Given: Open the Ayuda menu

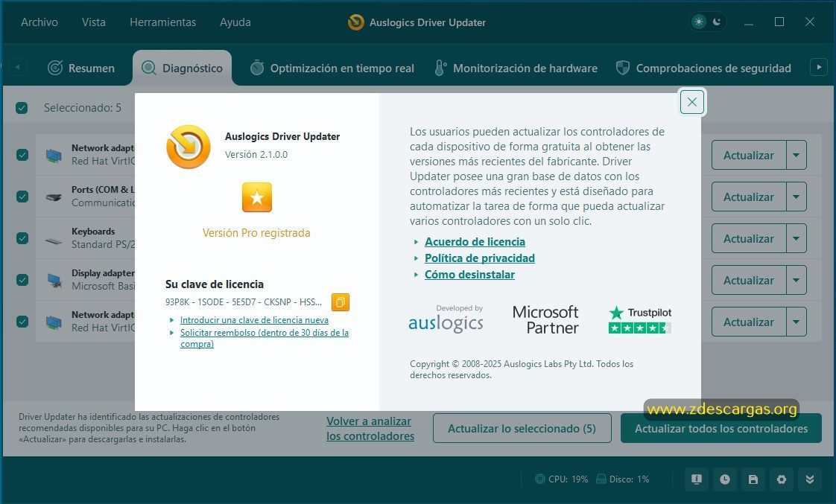Looking at the screenshot, I should coord(235,22).
